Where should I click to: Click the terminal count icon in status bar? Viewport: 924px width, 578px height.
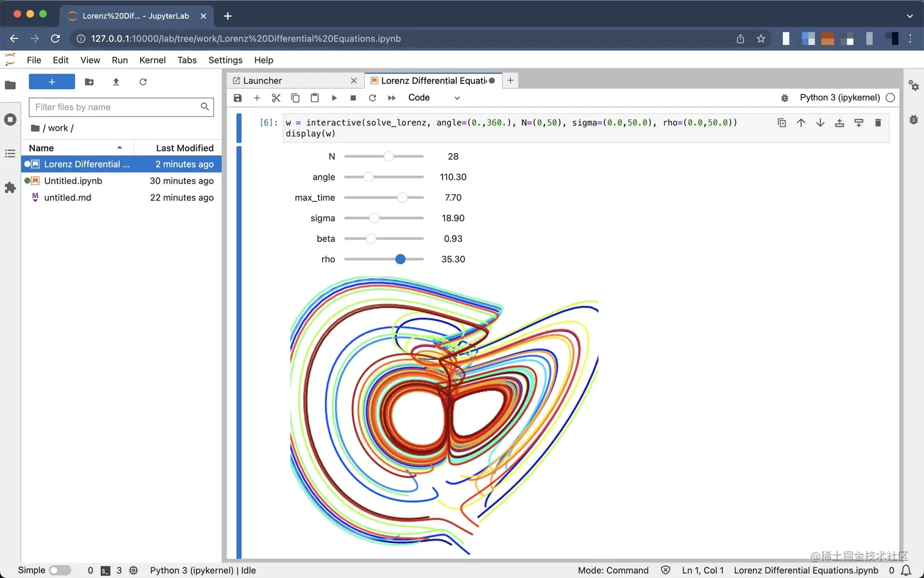105,571
